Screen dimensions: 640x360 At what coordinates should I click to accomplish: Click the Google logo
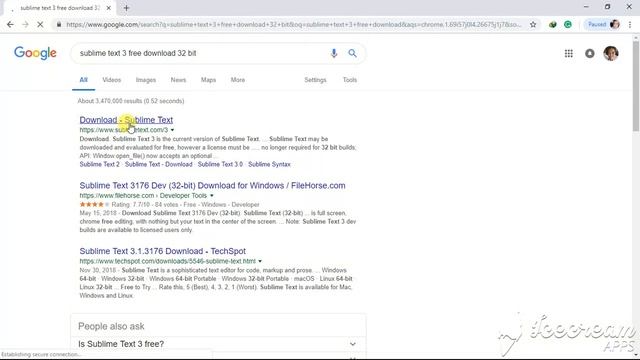pos(35,53)
